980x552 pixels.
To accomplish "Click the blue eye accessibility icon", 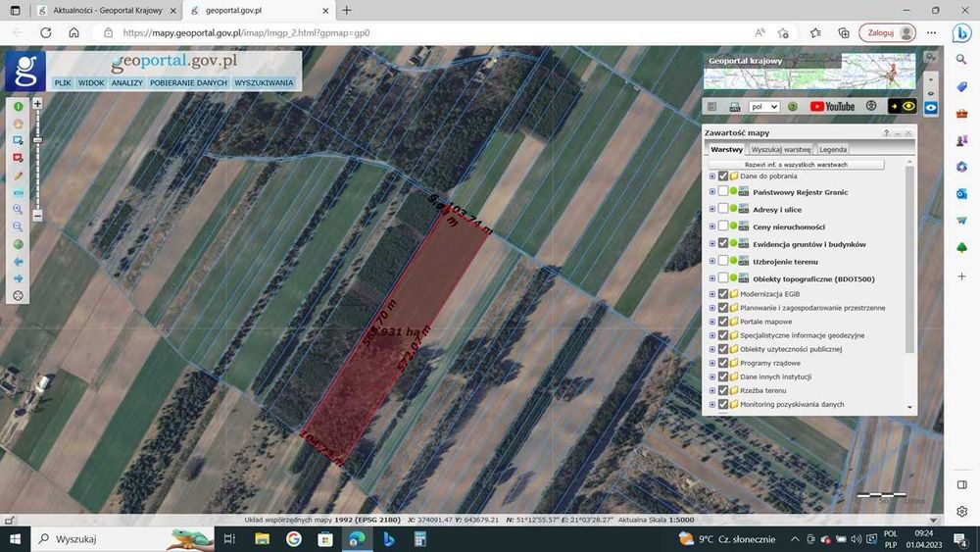I will [x=931, y=108].
